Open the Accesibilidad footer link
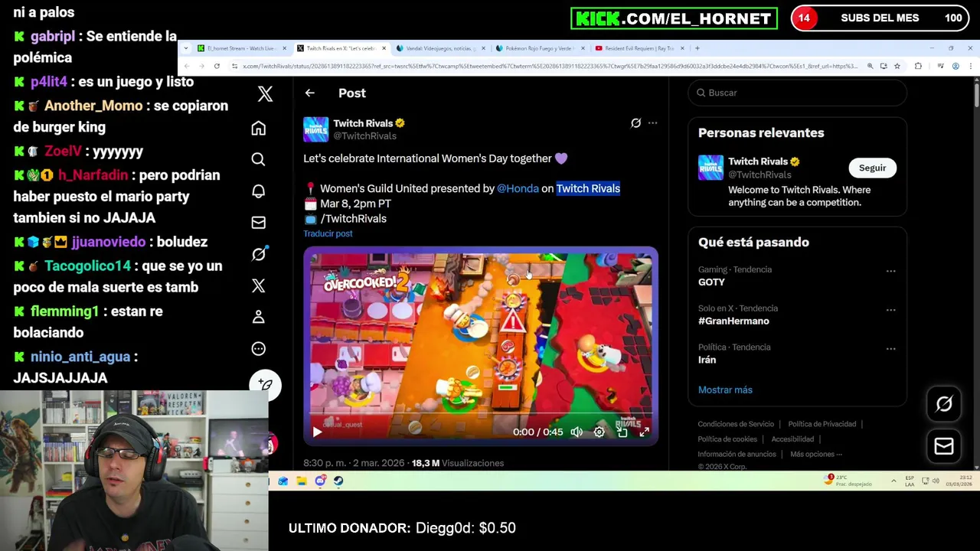This screenshot has width=980, height=551. tap(792, 439)
